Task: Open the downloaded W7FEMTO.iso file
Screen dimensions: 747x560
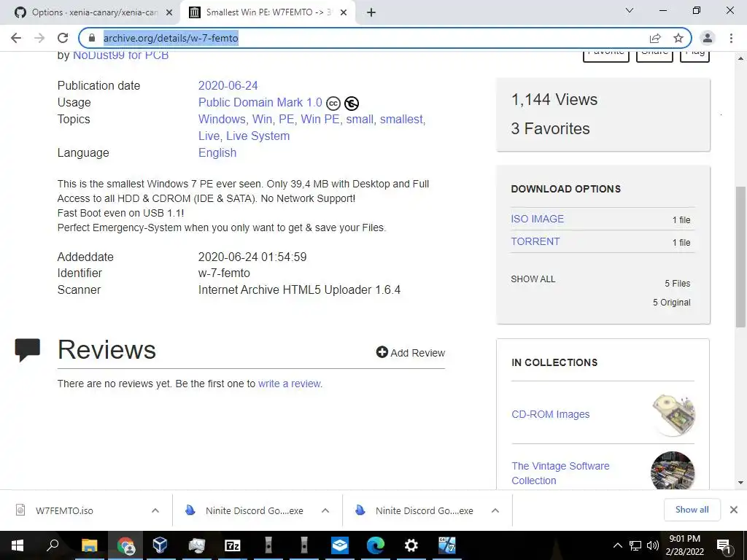Action: tap(64, 510)
